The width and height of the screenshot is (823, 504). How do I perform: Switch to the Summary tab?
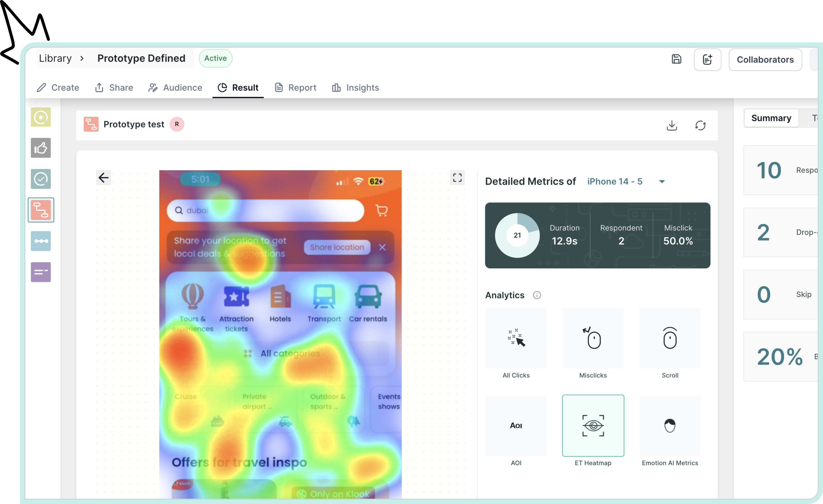click(771, 118)
